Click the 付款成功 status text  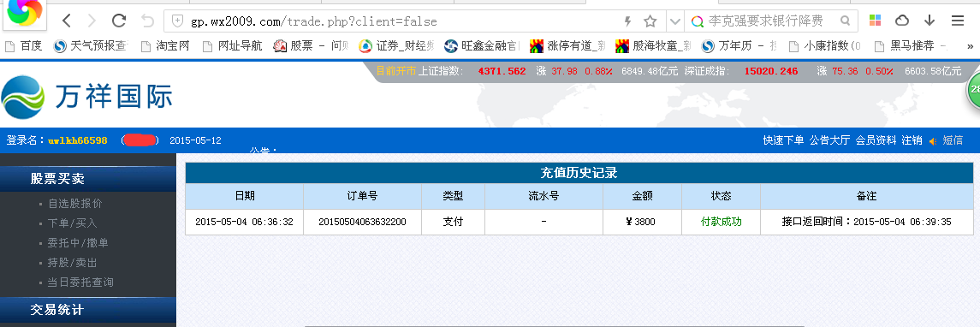click(x=722, y=222)
